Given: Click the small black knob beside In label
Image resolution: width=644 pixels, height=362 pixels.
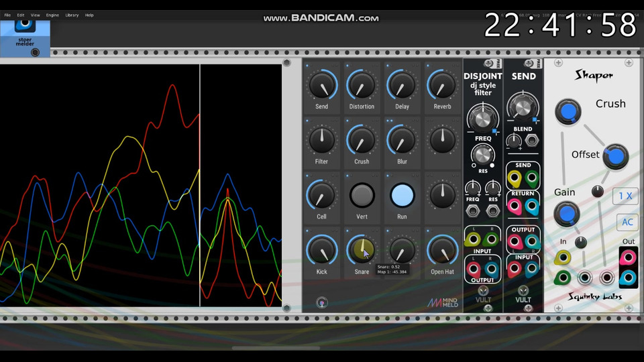Looking at the screenshot, I should tap(580, 242).
